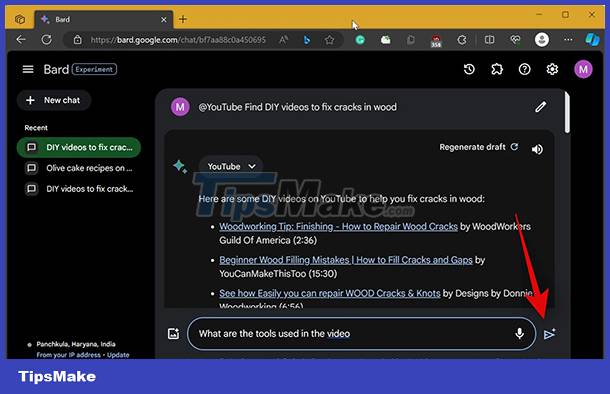Open the purple M account avatar in header
The width and height of the screenshot is (610, 394).
(x=583, y=69)
